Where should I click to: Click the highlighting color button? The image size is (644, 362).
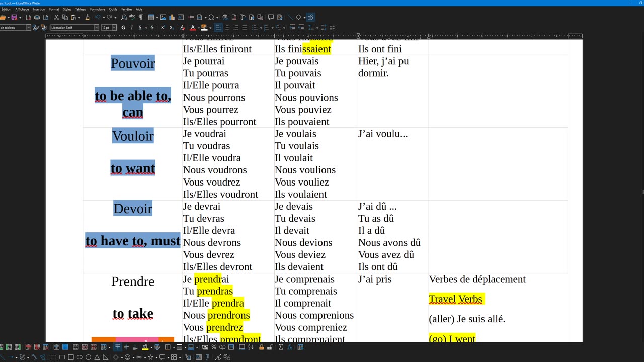204,27
